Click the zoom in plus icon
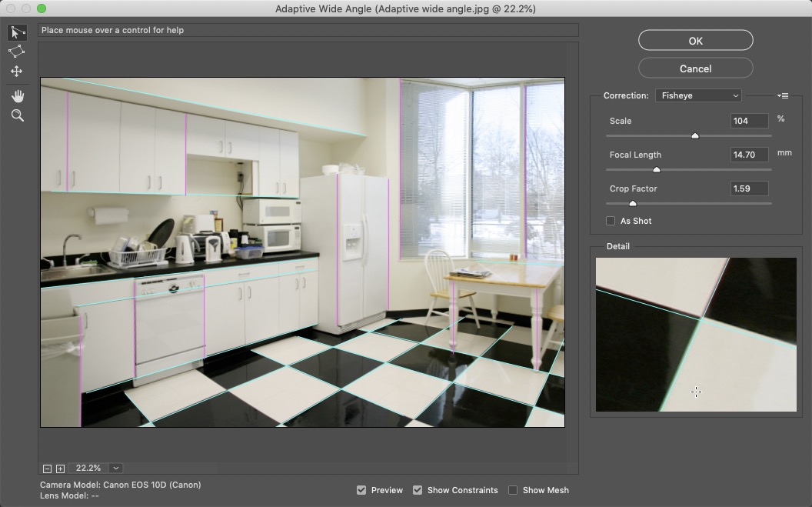This screenshot has height=507, width=812. [x=60, y=469]
